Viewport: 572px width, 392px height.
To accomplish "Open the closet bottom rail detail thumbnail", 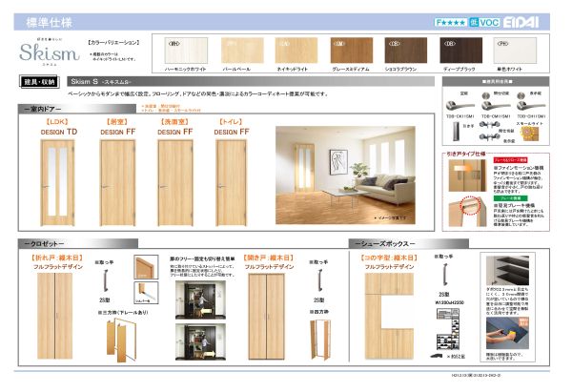I will pos(146,293).
